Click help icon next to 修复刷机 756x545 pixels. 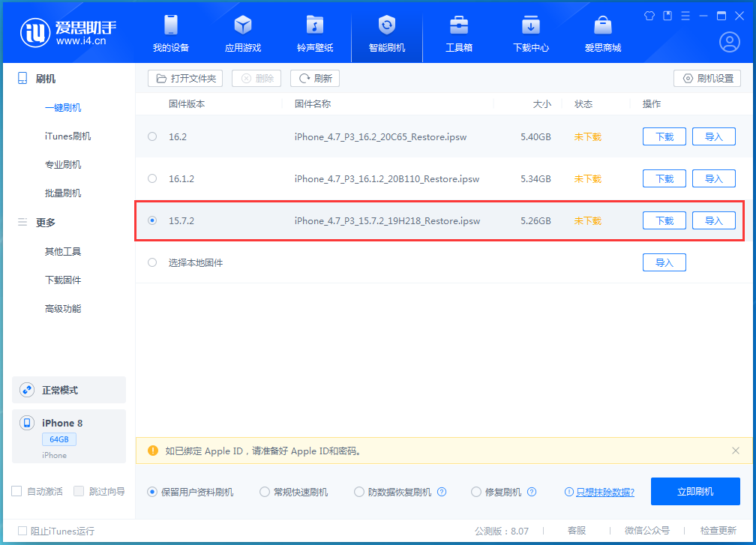coord(532,492)
